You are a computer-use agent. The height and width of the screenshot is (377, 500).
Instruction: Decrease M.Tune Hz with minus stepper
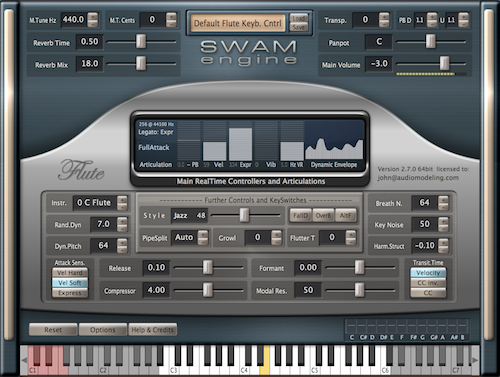(93, 23)
